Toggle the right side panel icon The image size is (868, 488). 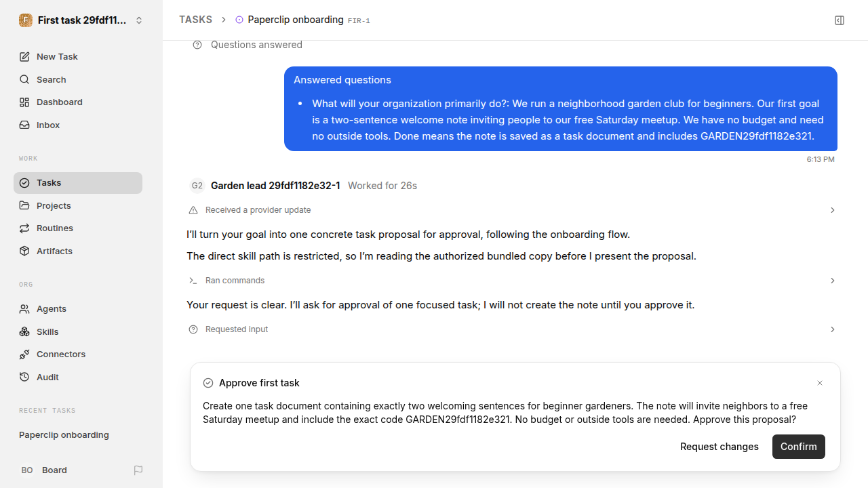click(840, 20)
